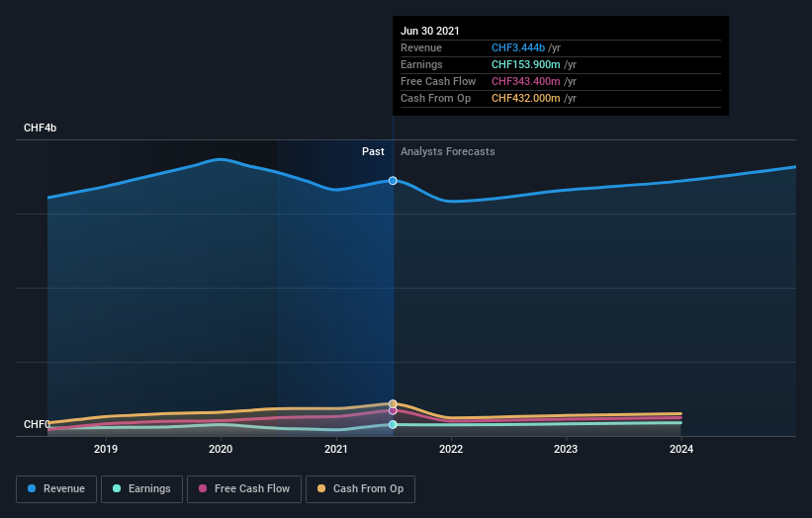Click the Revenue row label in tooltip

(x=421, y=47)
